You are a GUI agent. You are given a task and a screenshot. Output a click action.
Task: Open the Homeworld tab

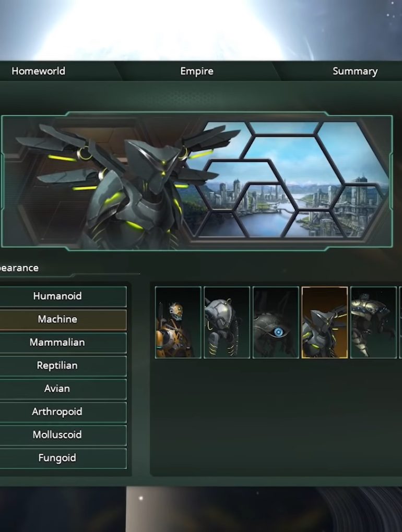38,71
